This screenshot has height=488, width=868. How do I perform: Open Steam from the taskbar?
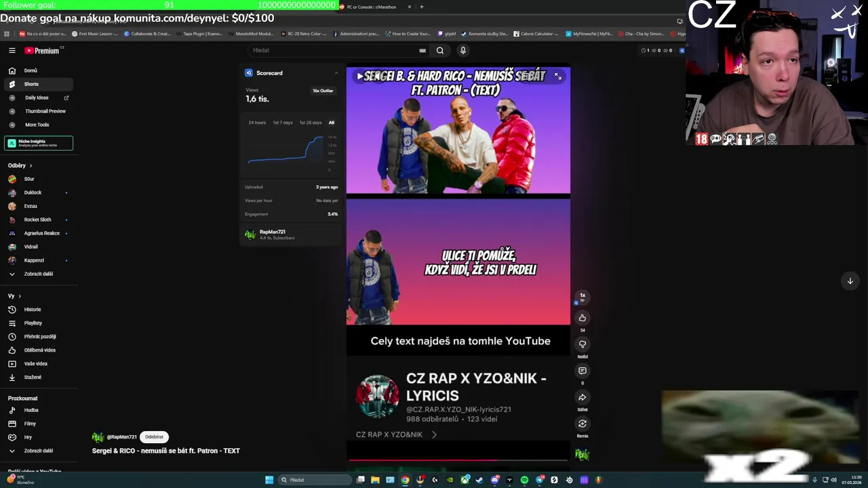click(479, 480)
